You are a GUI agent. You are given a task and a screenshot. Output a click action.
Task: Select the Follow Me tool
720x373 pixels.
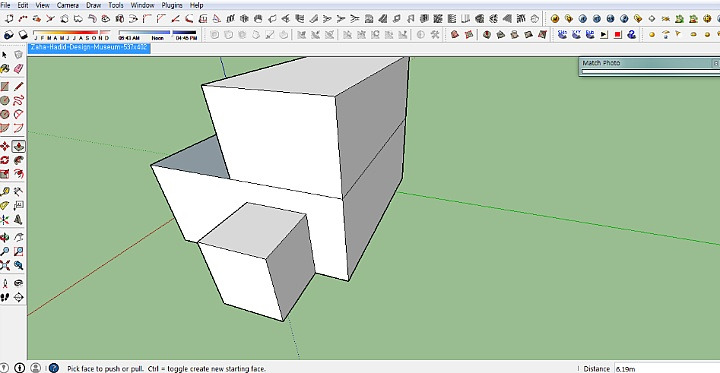[x=18, y=160]
